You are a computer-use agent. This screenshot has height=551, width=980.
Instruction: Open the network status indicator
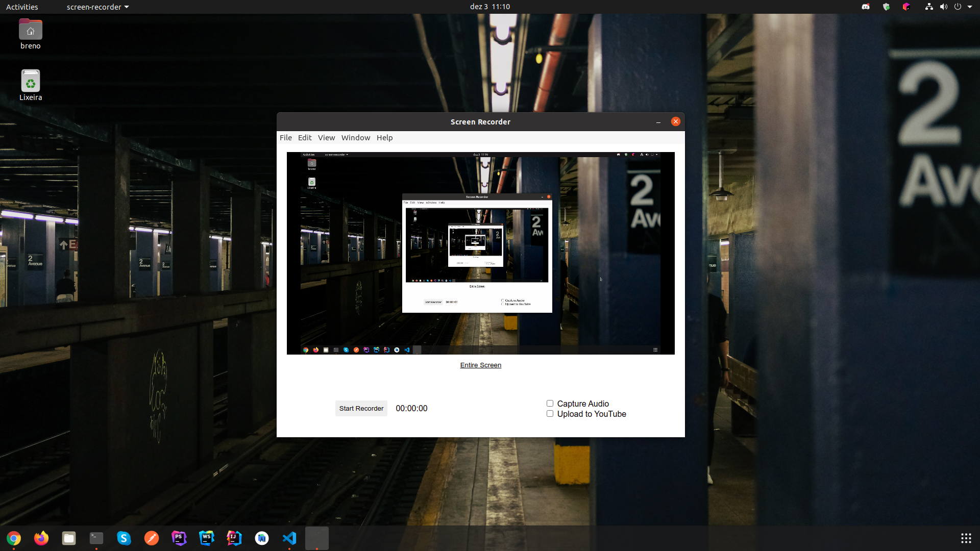pos(929,7)
